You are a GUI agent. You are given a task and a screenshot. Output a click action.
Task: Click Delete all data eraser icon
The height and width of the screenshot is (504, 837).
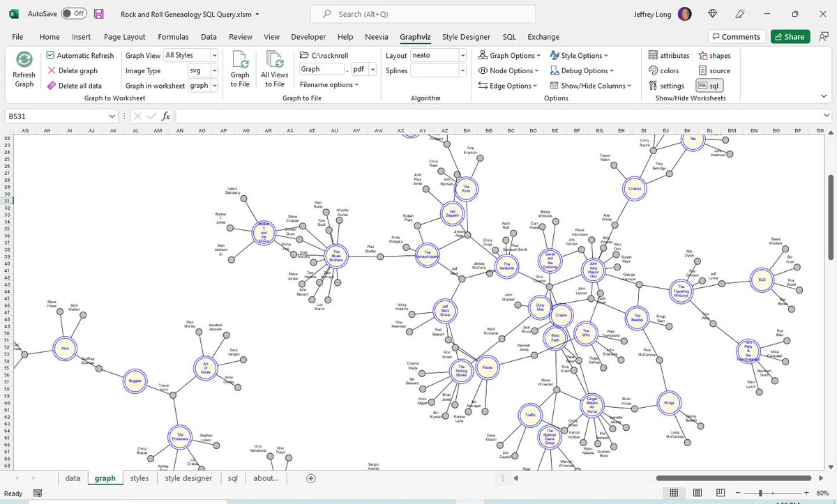pyautogui.click(x=52, y=86)
